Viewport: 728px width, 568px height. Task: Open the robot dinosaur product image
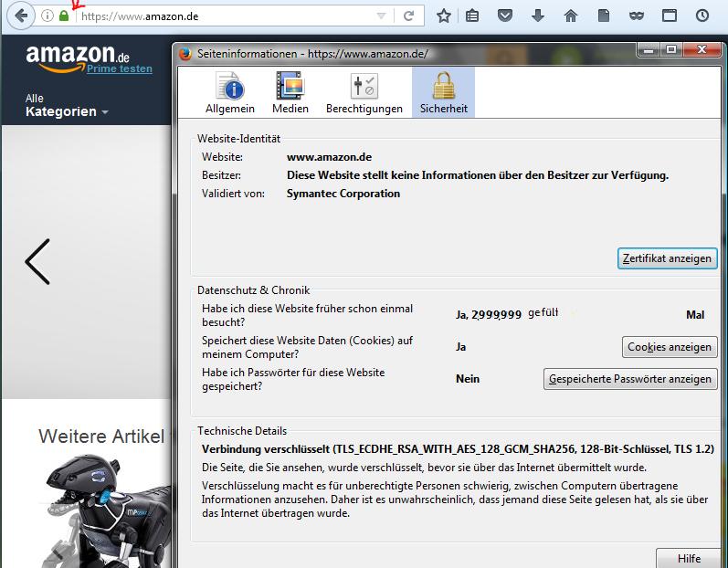pyautogui.click(x=108, y=510)
